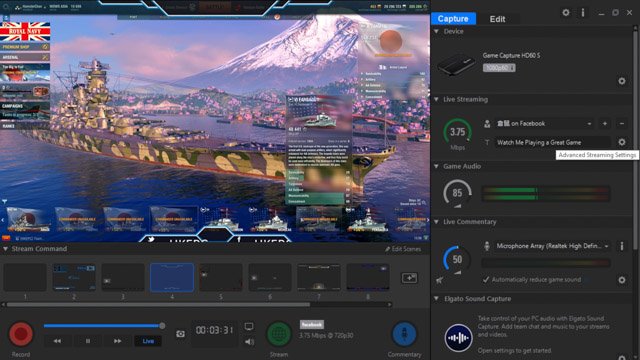Toggle Automatically reduce game sound checkbox

click(486, 280)
